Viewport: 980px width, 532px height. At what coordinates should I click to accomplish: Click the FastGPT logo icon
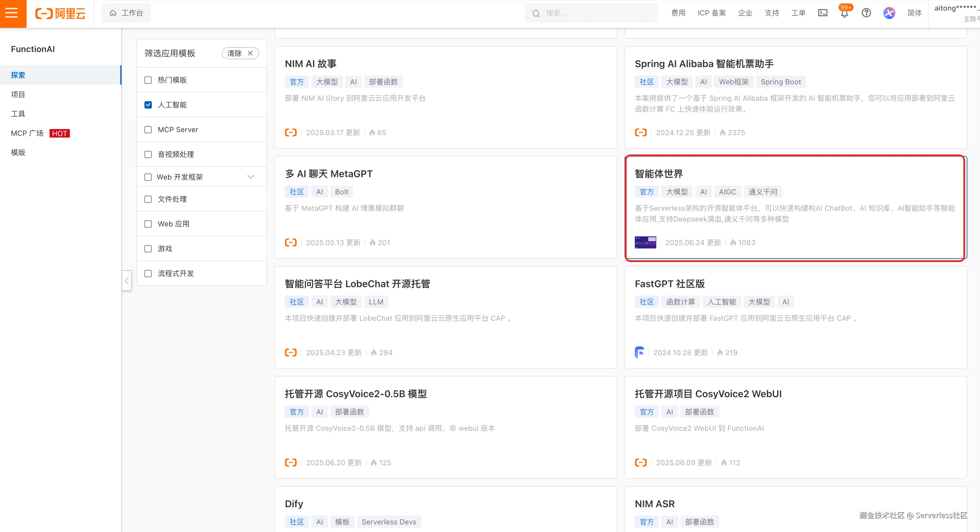tap(640, 352)
